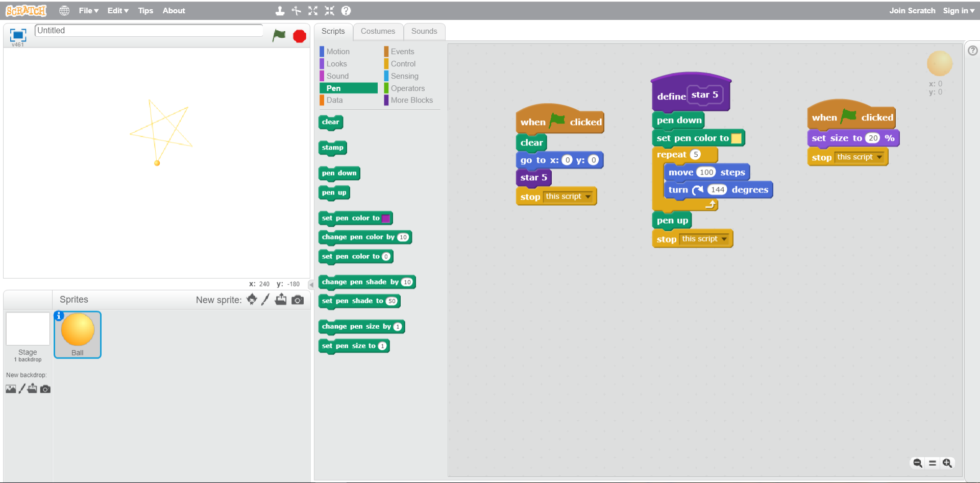The height and width of the screenshot is (483, 980).
Task: Open the language globe menu
Action: click(x=64, y=11)
